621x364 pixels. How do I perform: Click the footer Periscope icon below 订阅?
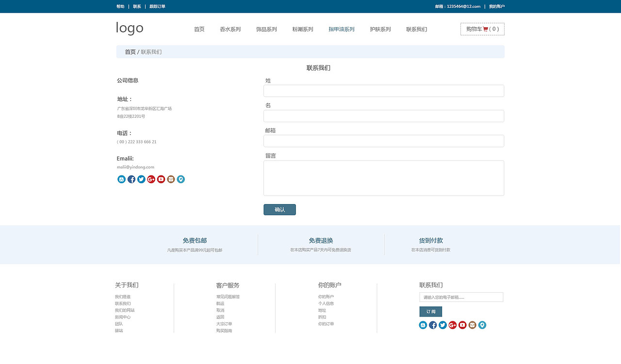coord(482,325)
